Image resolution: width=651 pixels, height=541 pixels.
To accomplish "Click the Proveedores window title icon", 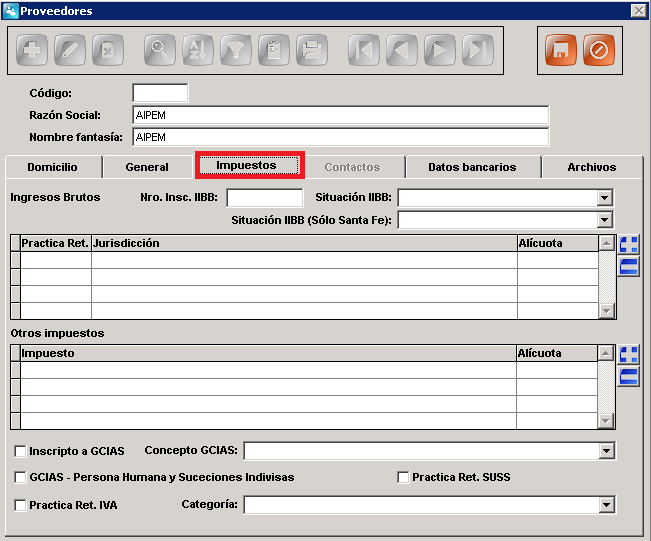I will (x=11, y=11).
